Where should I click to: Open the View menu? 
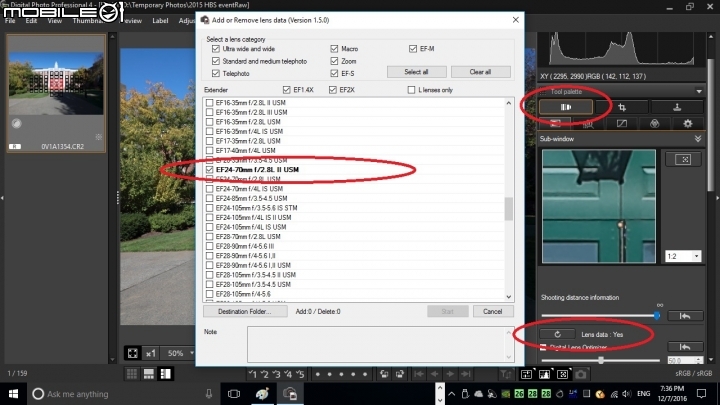[55, 21]
